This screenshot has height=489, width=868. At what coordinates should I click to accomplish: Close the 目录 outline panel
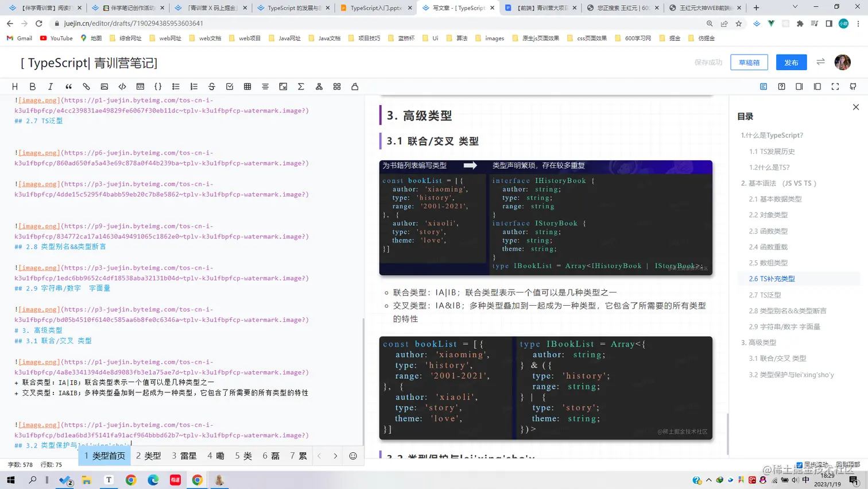pyautogui.click(x=856, y=107)
